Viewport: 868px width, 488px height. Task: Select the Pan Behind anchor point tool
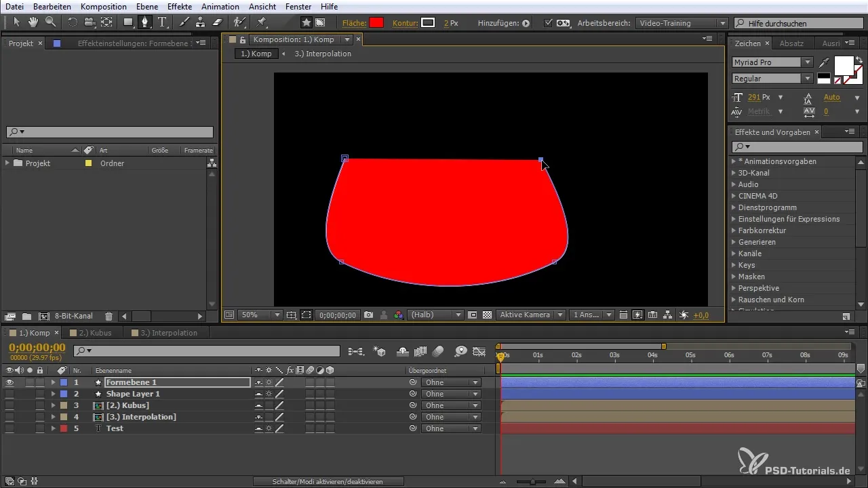pos(106,22)
